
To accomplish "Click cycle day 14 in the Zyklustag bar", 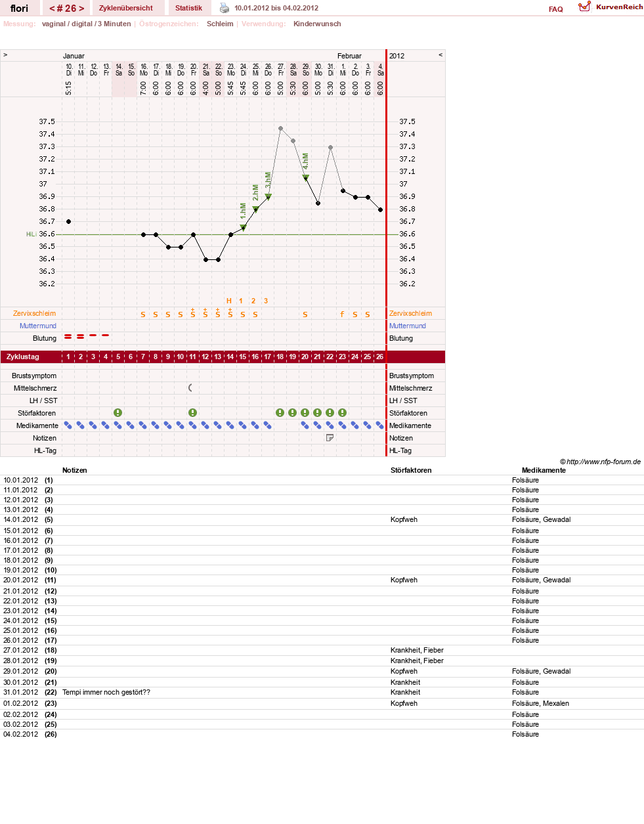I will click(x=230, y=357).
